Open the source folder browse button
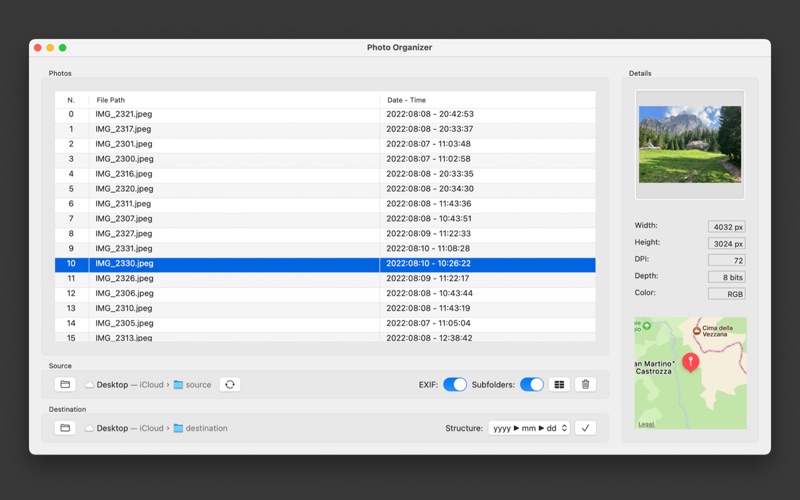 [x=65, y=384]
